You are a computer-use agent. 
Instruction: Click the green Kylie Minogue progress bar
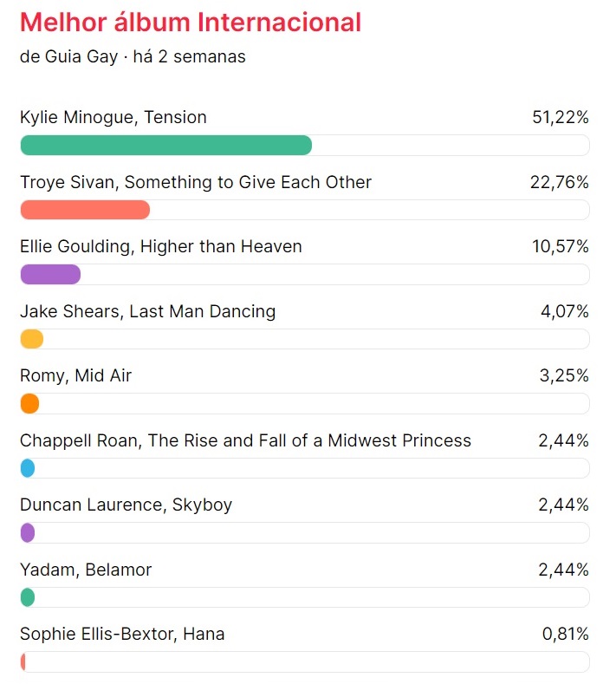166,146
